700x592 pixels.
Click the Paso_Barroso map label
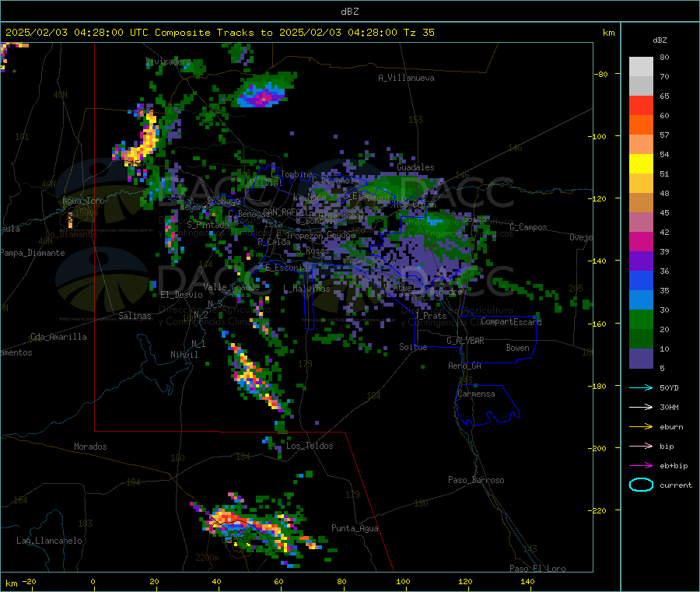(476, 480)
